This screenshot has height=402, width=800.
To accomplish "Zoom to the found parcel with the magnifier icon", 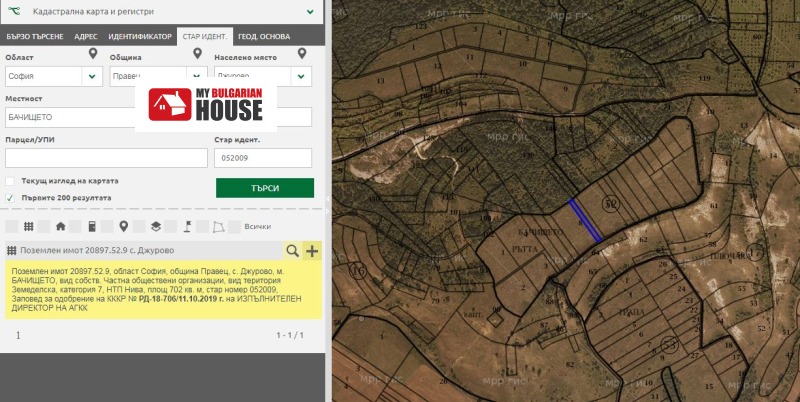I will pyautogui.click(x=292, y=250).
